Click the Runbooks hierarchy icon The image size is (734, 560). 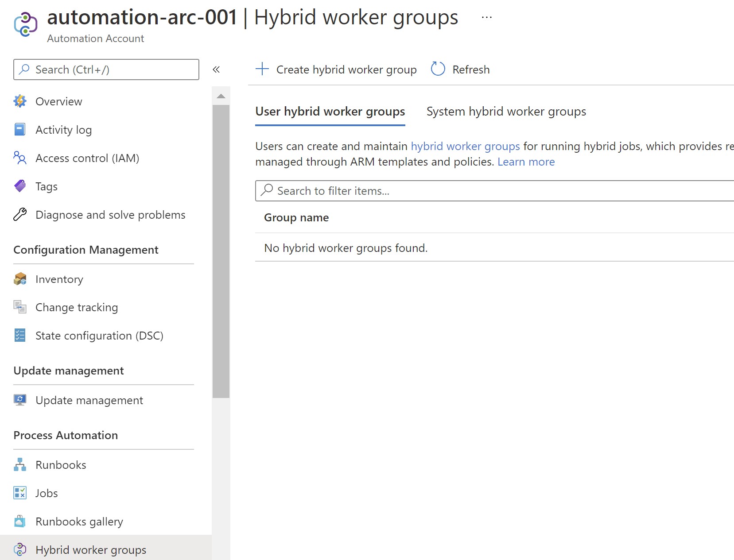click(x=20, y=465)
